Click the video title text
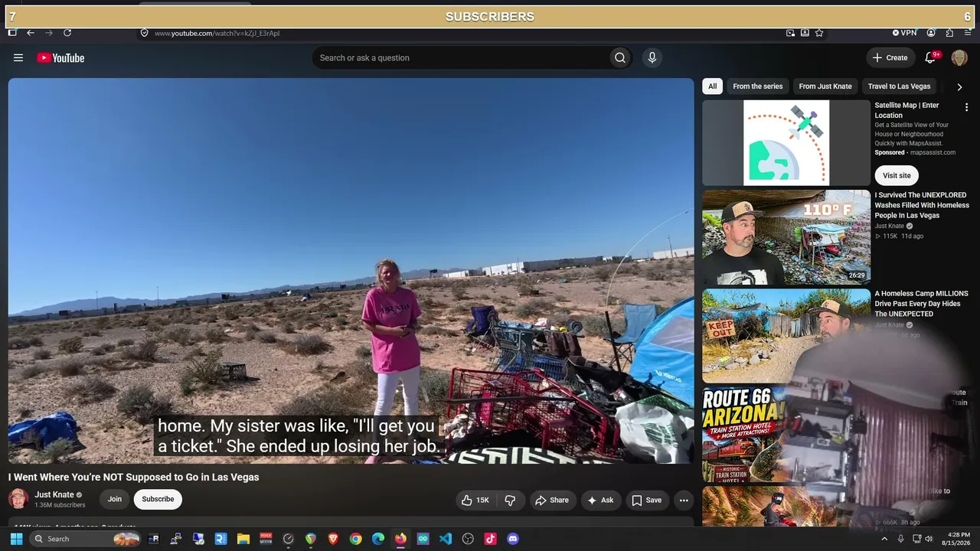 pos(134,477)
